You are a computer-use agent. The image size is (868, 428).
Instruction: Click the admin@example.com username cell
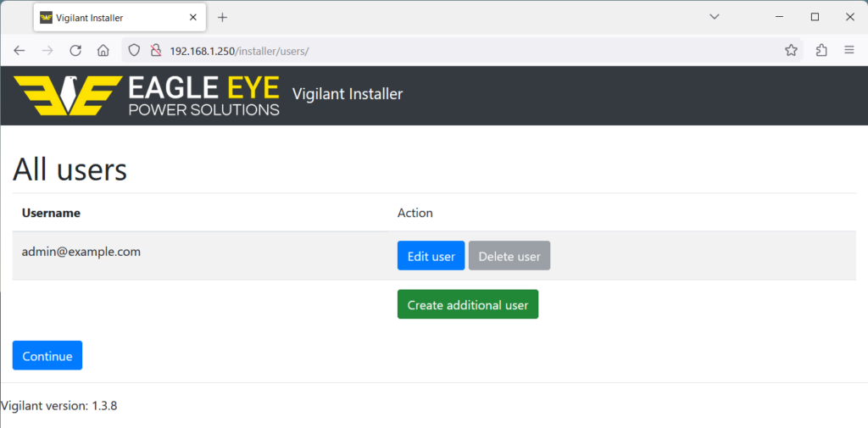click(x=81, y=252)
